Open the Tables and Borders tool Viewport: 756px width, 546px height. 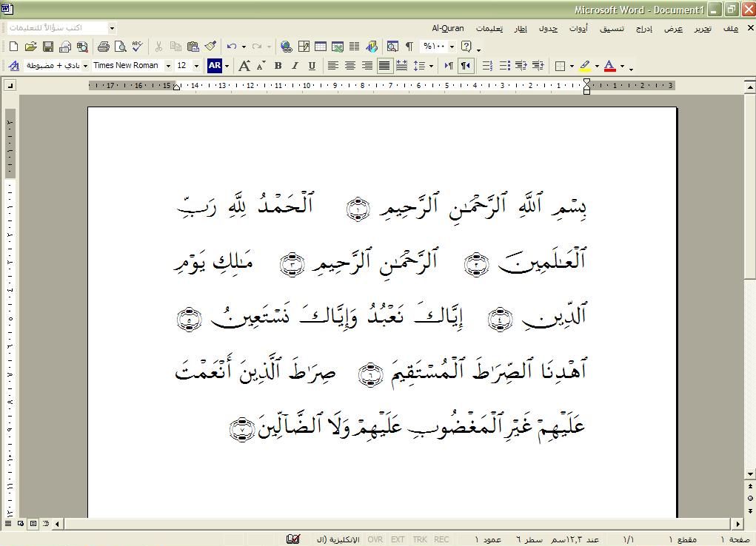click(304, 47)
